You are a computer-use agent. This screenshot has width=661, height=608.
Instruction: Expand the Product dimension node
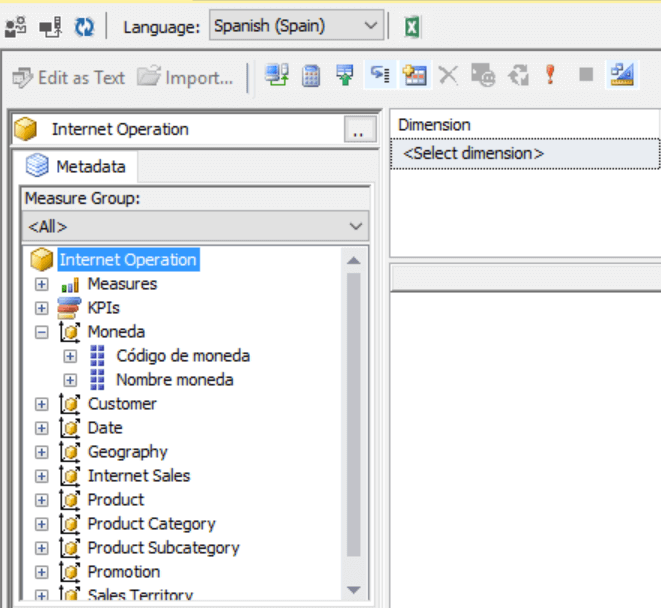tap(41, 500)
